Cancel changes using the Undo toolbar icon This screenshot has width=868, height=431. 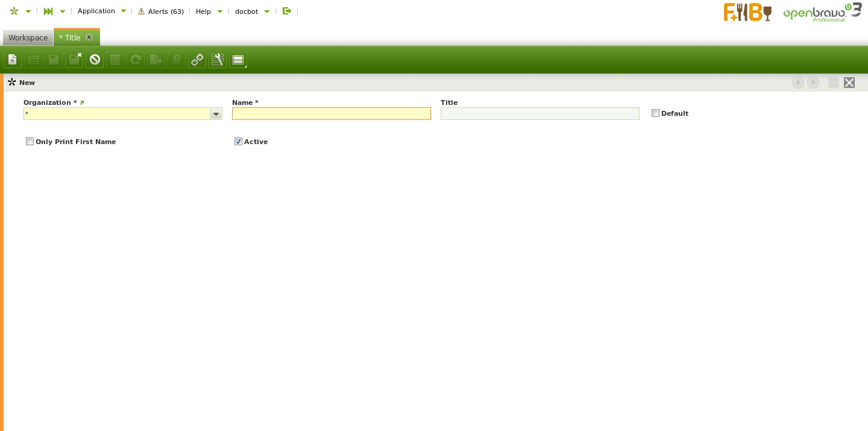pyautogui.click(x=95, y=60)
